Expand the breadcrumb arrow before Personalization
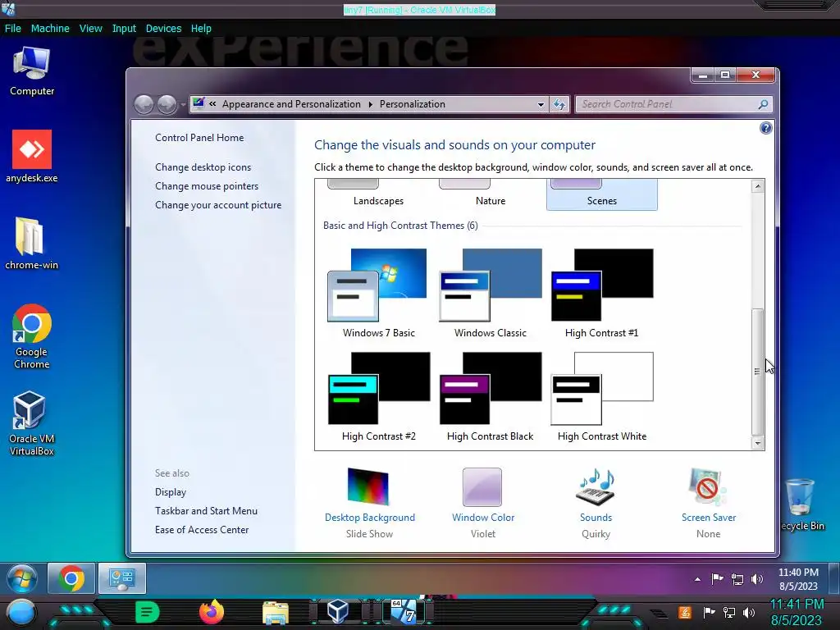This screenshot has width=840, height=630. (x=370, y=104)
